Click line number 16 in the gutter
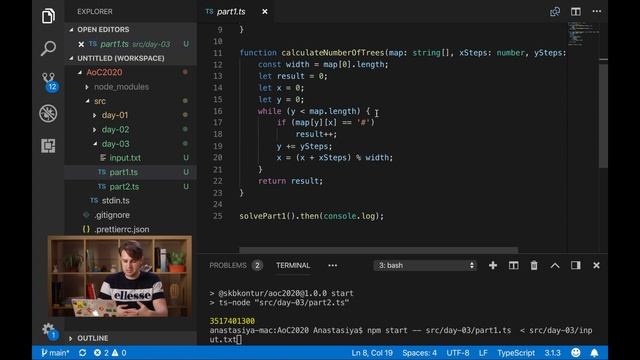Image resolution: width=640 pixels, height=360 pixels. tap(218, 111)
